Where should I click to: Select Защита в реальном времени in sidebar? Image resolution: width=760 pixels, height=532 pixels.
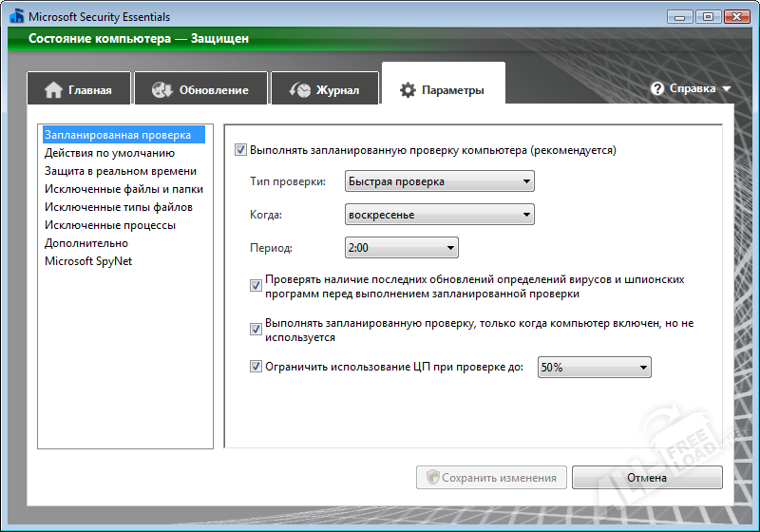121,171
